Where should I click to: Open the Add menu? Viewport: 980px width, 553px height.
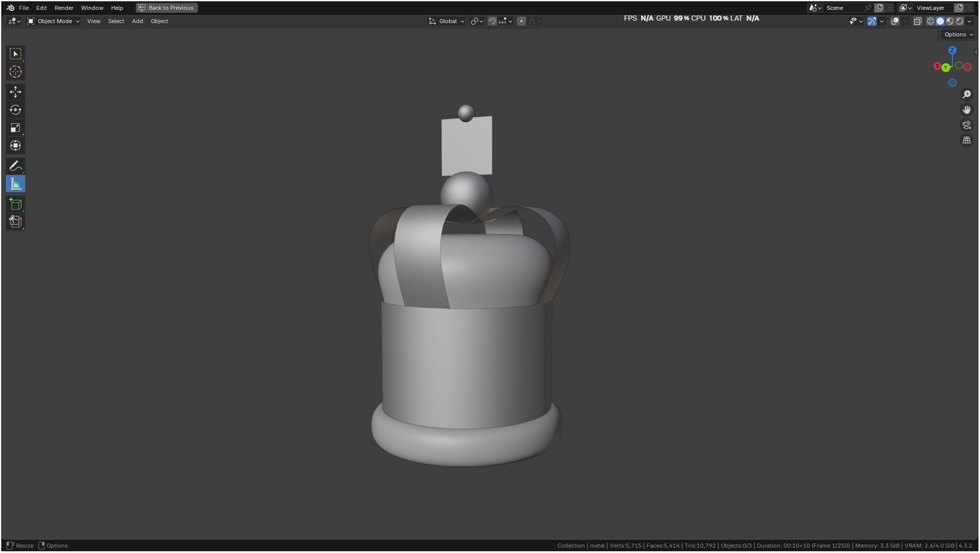tap(137, 21)
